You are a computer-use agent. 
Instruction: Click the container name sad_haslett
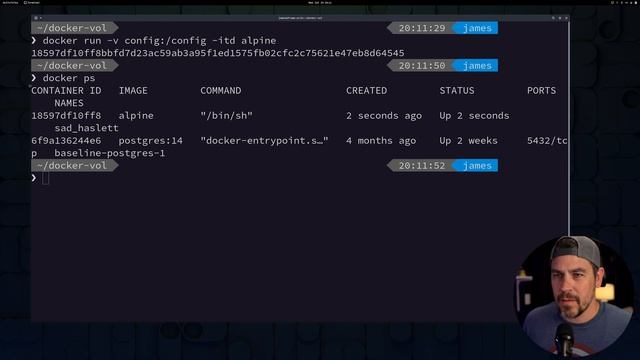[86, 128]
